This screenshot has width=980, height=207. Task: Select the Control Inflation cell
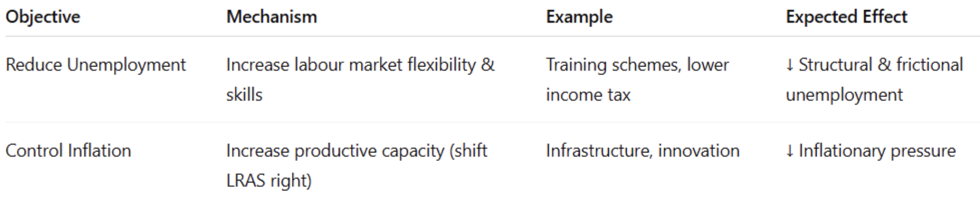click(68, 151)
